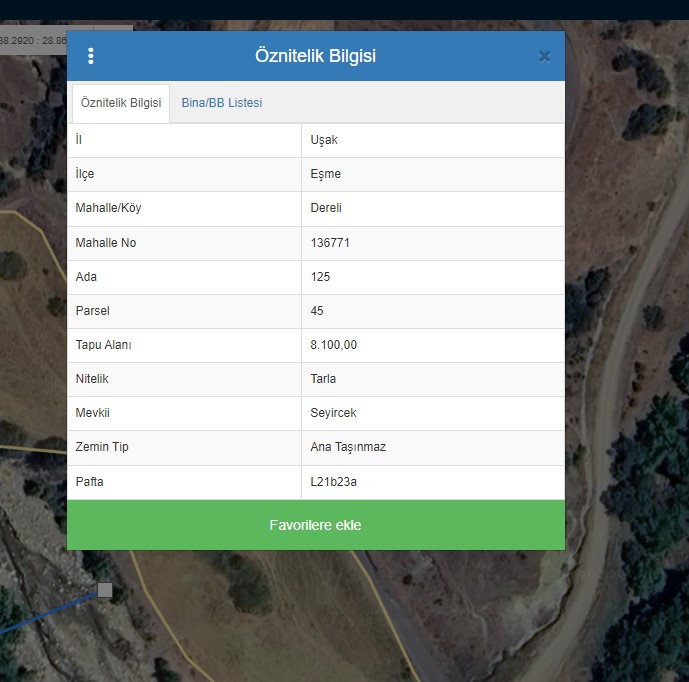689x682 pixels.
Task: Click the Parsel value 45
Action: [x=317, y=311]
